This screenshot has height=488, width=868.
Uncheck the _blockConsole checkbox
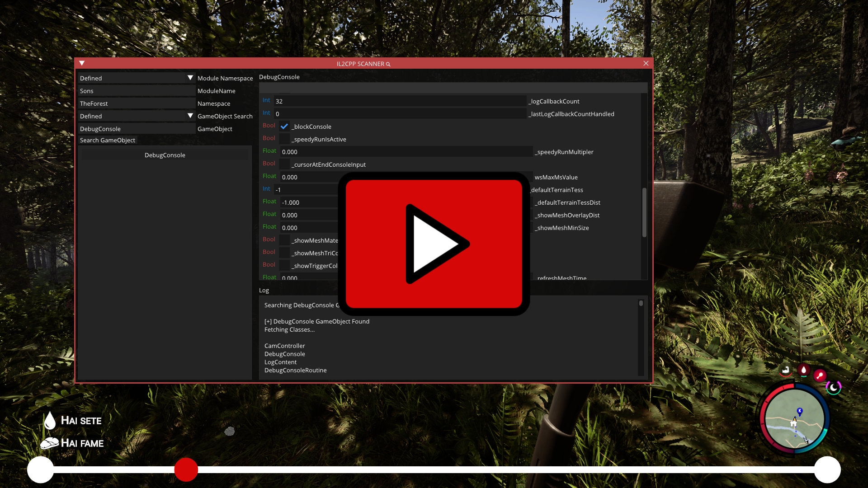[x=284, y=127]
